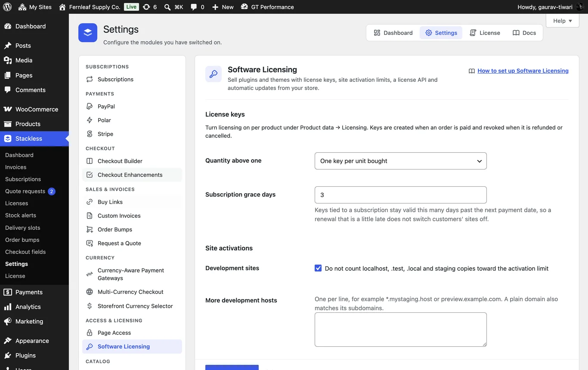Open Custom Invoices settings
Screen dimensions: 588x370
(x=132, y=216)
